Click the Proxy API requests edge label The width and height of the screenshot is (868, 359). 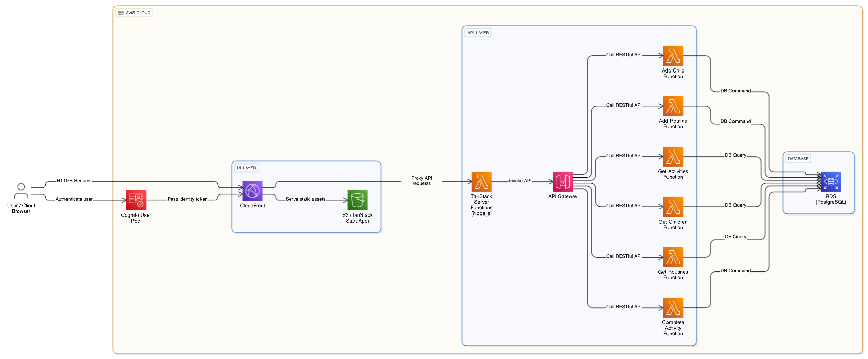click(x=422, y=181)
